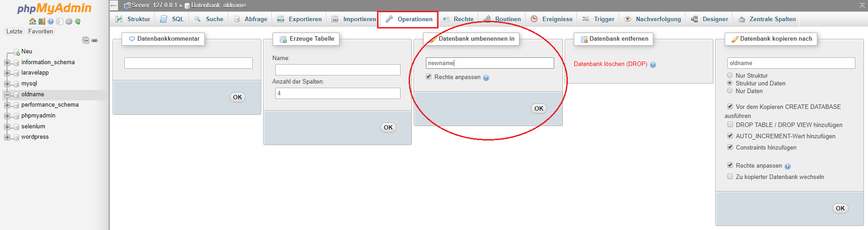Open the Nachverfolgung tab
This screenshot has height=230, width=868.
click(x=652, y=19)
